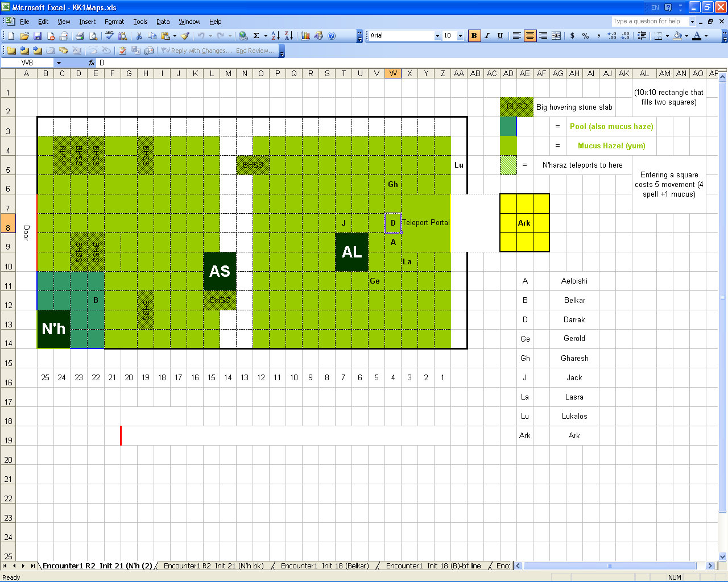Merge and center cells
The height and width of the screenshot is (582, 728).
tap(556, 36)
